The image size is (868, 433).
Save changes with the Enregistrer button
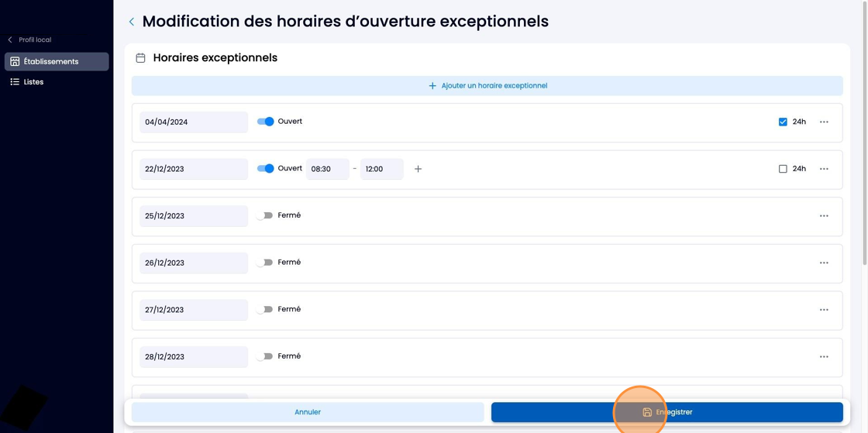coord(667,412)
